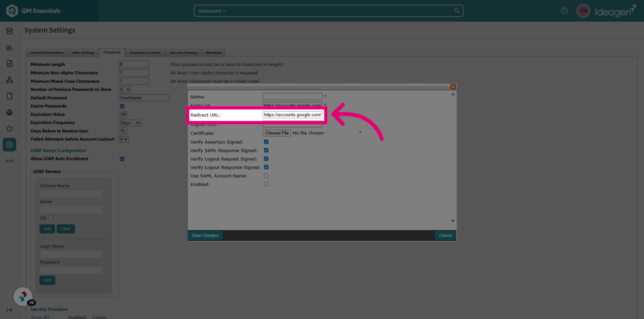Uncheck Verify Assertion Signed
This screenshot has height=319, width=644.
point(266,142)
